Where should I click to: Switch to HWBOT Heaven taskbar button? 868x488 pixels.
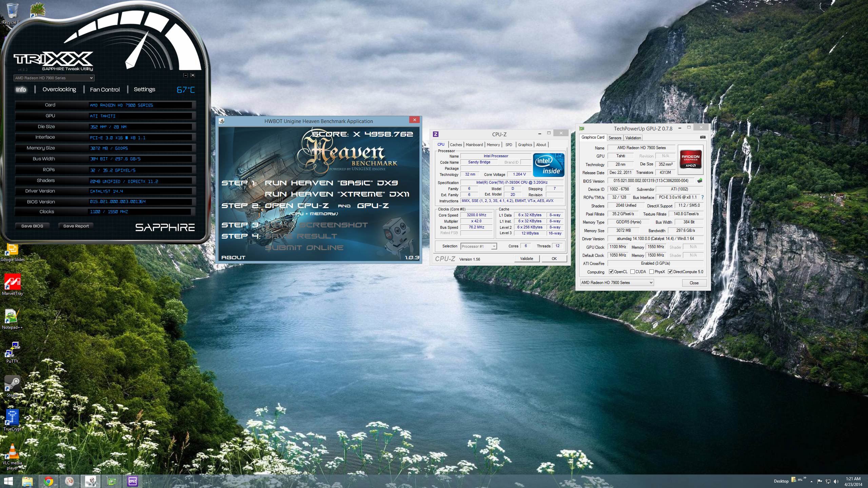91,481
